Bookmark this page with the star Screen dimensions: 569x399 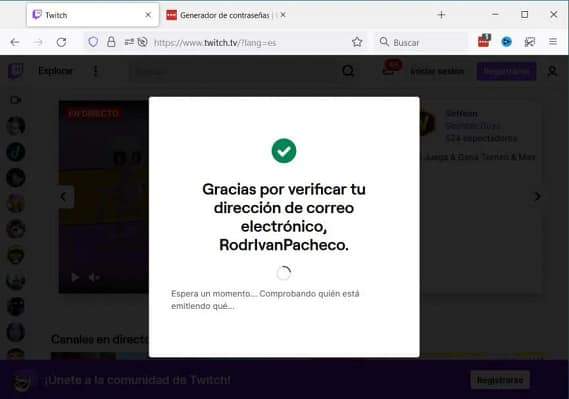tap(357, 42)
